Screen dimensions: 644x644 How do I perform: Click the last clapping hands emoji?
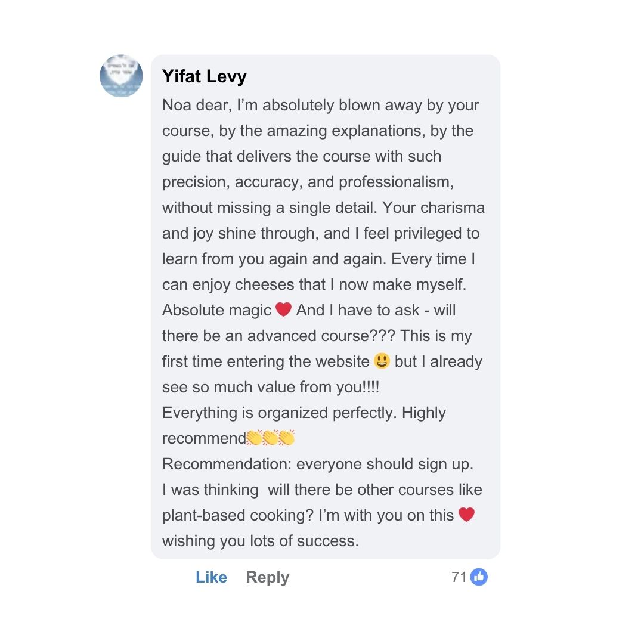click(x=287, y=438)
